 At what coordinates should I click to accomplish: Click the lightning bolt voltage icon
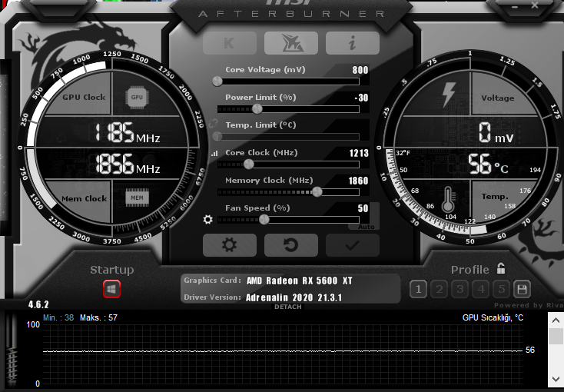coord(448,95)
